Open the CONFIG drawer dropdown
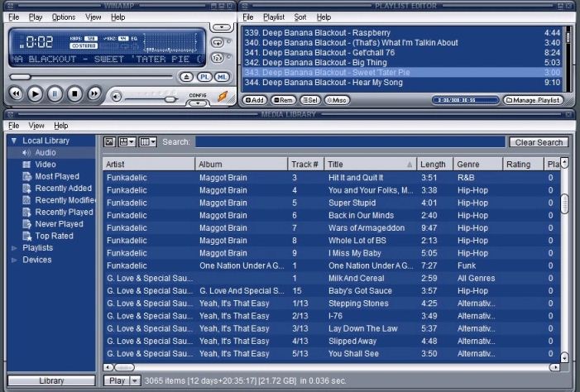This screenshot has height=392, width=580. pyautogui.click(x=198, y=103)
